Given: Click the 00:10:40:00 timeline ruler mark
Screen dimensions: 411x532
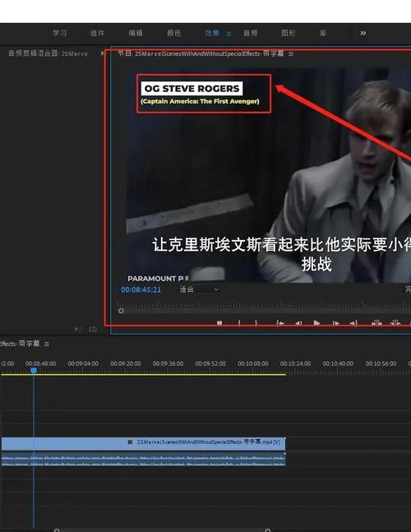Looking at the screenshot, I should click(338, 363).
